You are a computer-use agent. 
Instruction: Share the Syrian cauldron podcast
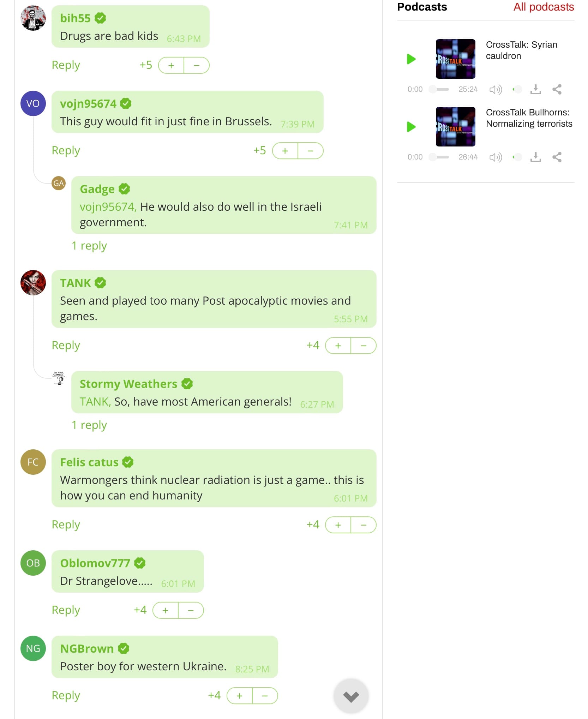coord(557,89)
